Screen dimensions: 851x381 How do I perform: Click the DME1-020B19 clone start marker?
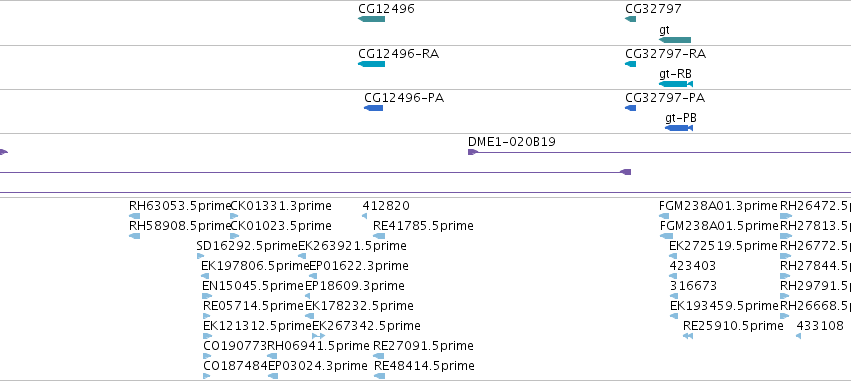pos(472,152)
